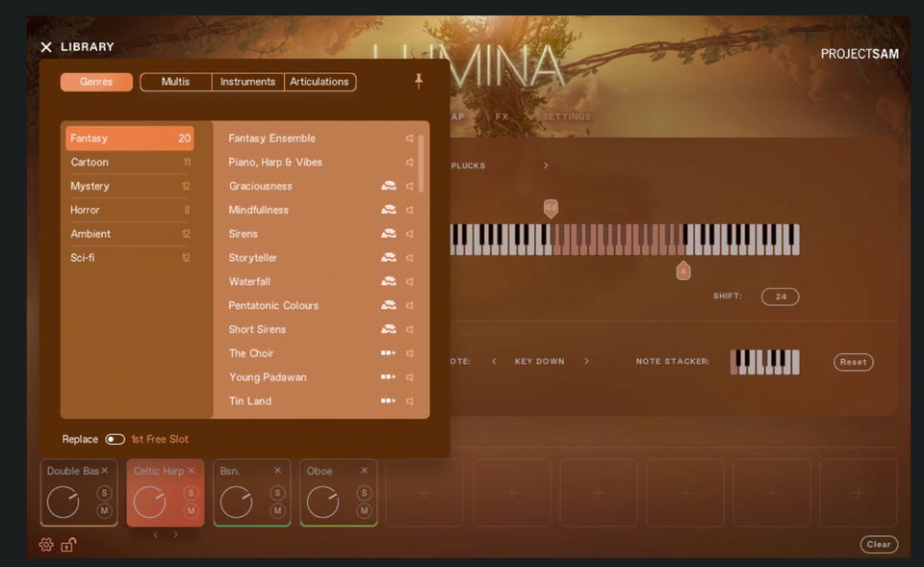Remove the Celtic Harp slot with its X
Viewport: 924px width, 567px height.
click(x=191, y=471)
